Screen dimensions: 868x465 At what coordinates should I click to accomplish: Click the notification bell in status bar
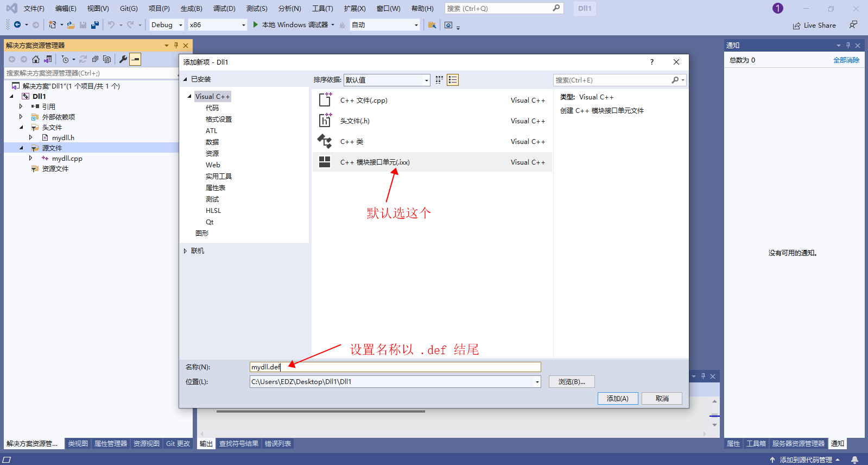coord(854,460)
